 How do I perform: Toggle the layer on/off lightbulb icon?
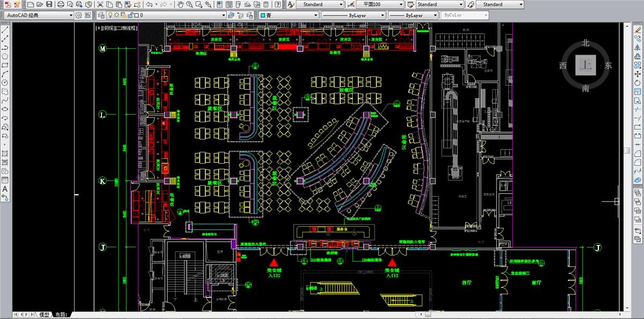coord(110,16)
